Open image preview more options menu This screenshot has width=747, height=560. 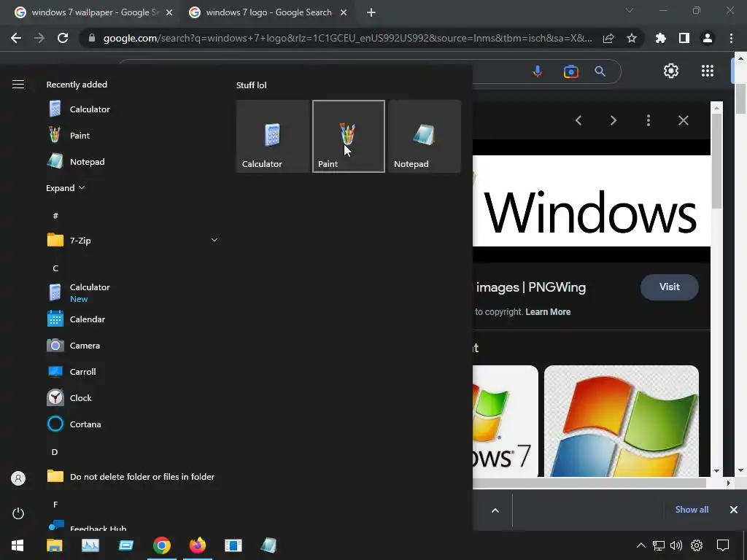(649, 120)
